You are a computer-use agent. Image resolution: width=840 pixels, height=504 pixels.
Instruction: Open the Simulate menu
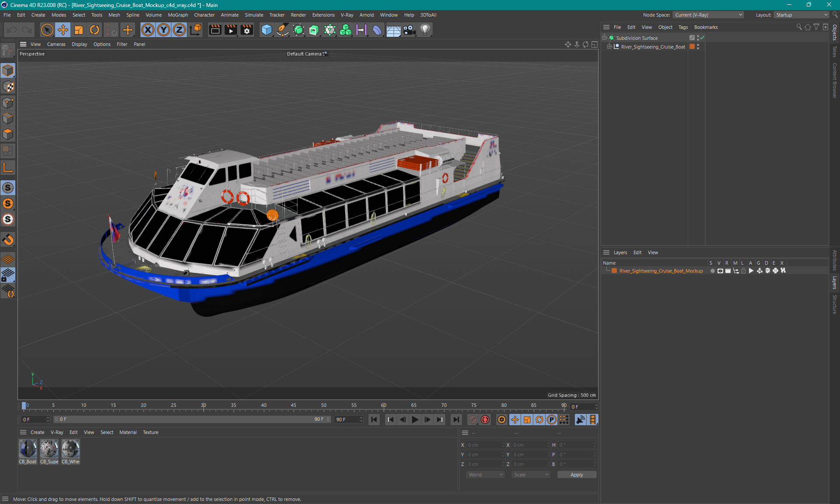[x=254, y=15]
